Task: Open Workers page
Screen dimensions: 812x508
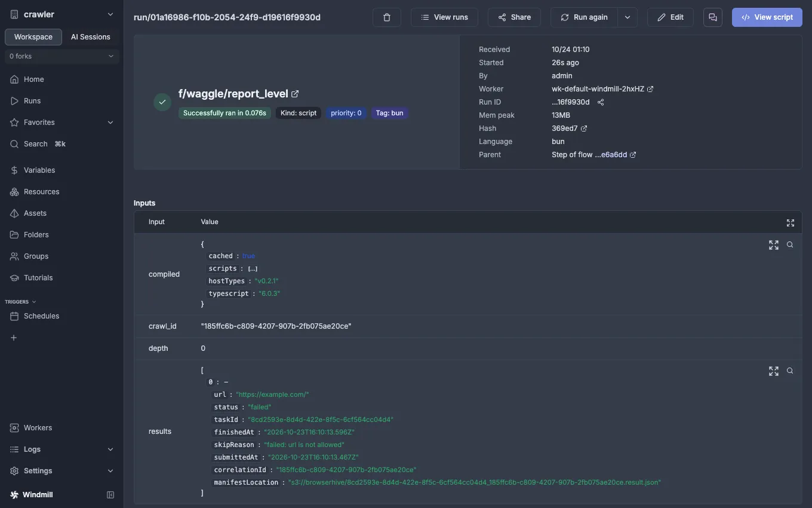Action: click(62, 428)
